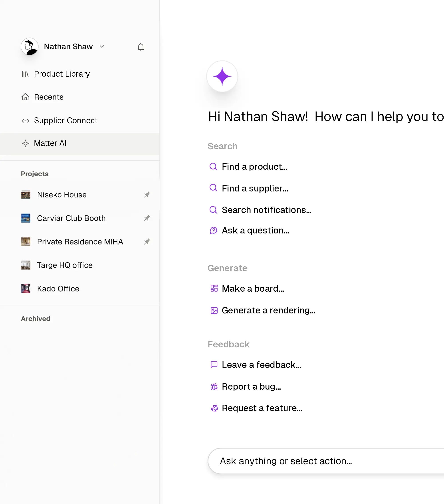The width and height of the screenshot is (444, 504).
Task: Unpin the Niseko House project
Action: 147,195
